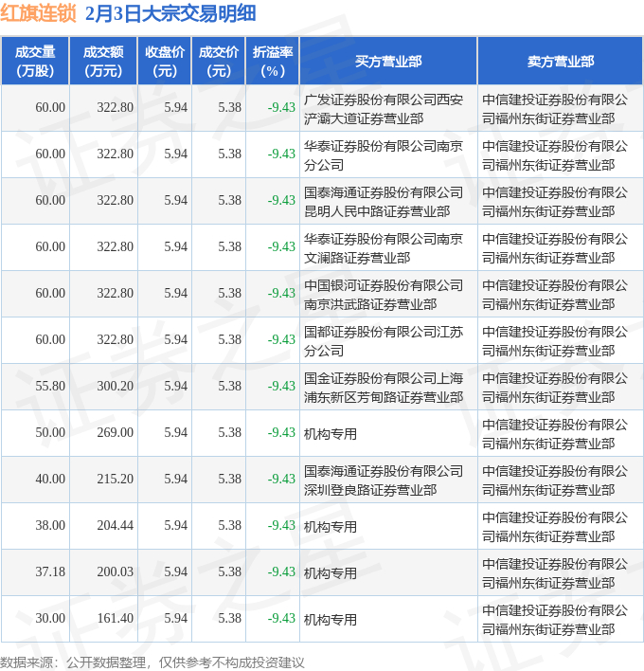644x671 pixels.
Task: Select the 卖方营业部 column header
Action: point(561,62)
